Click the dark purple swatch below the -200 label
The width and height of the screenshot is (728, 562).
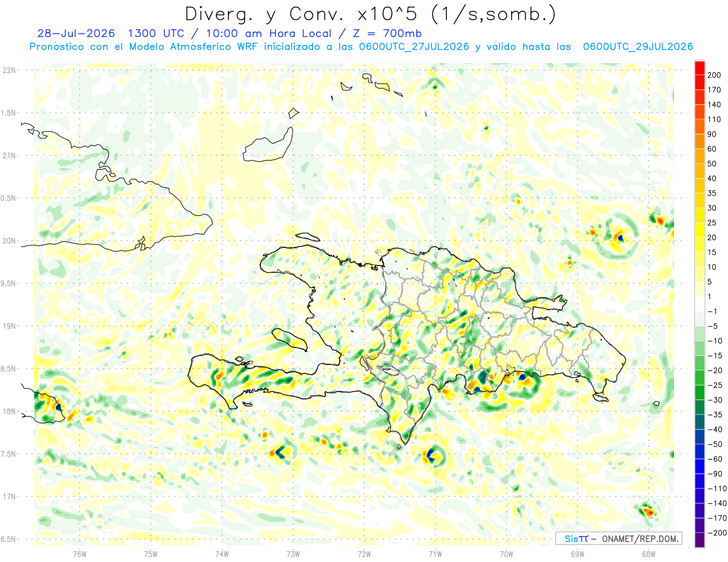699,540
